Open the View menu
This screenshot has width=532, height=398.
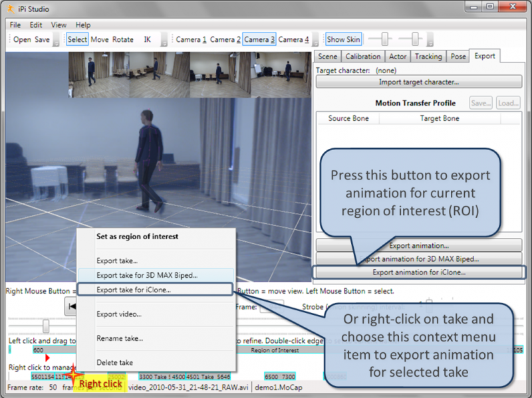(59, 25)
